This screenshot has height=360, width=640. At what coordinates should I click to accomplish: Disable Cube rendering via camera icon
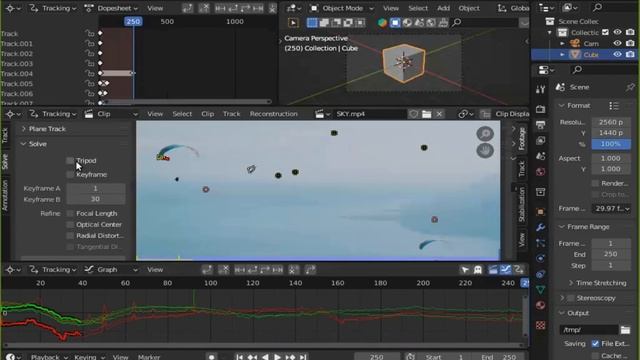coord(630,54)
